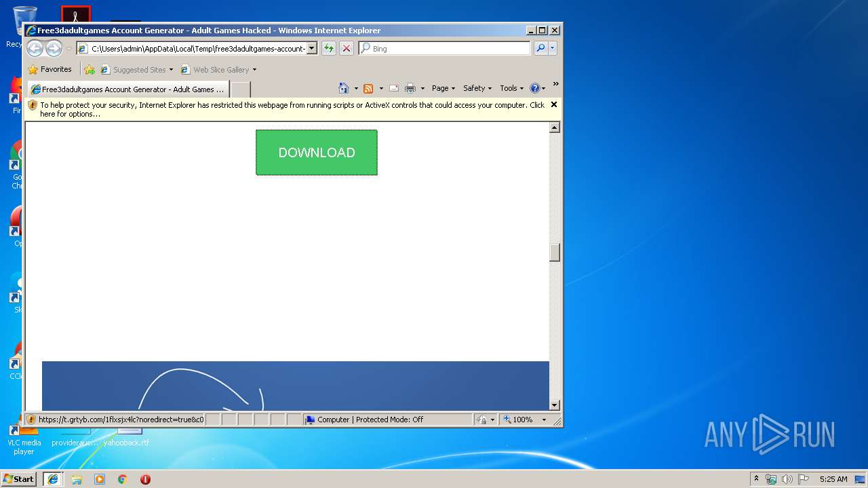This screenshot has width=868, height=488.
Task: Open the Help question mark menu
Action: [x=537, y=88]
